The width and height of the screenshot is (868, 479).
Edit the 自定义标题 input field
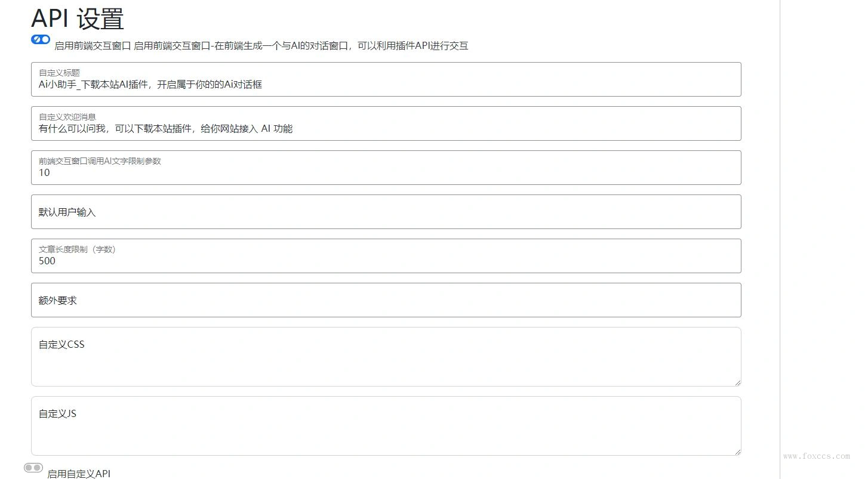386,79
